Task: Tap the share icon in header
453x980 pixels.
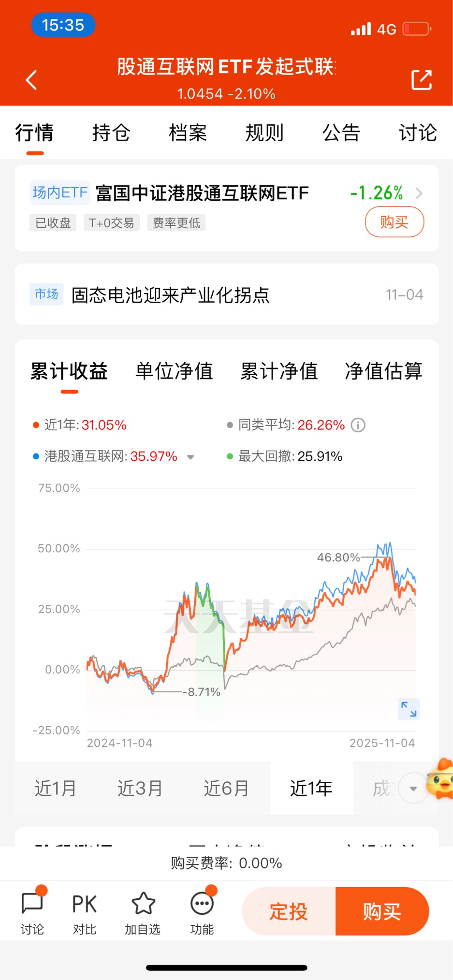Action: 421,80
